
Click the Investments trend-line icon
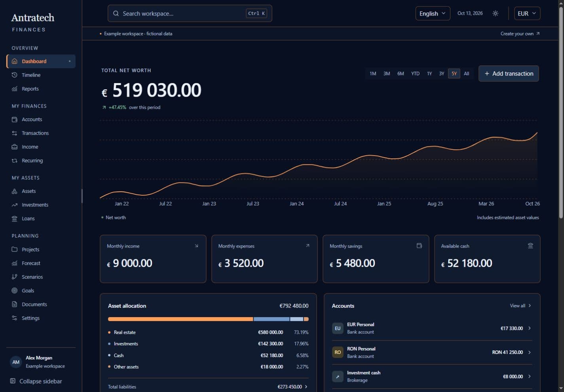point(15,205)
